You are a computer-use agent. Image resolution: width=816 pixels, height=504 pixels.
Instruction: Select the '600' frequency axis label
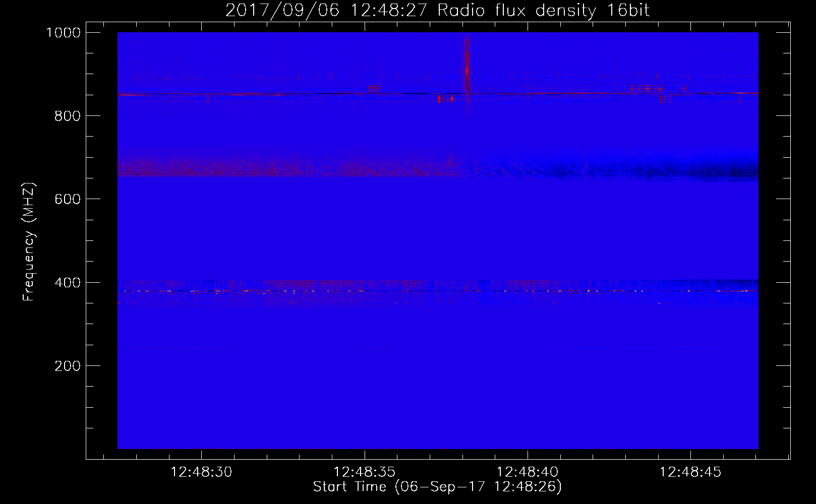click(x=68, y=199)
